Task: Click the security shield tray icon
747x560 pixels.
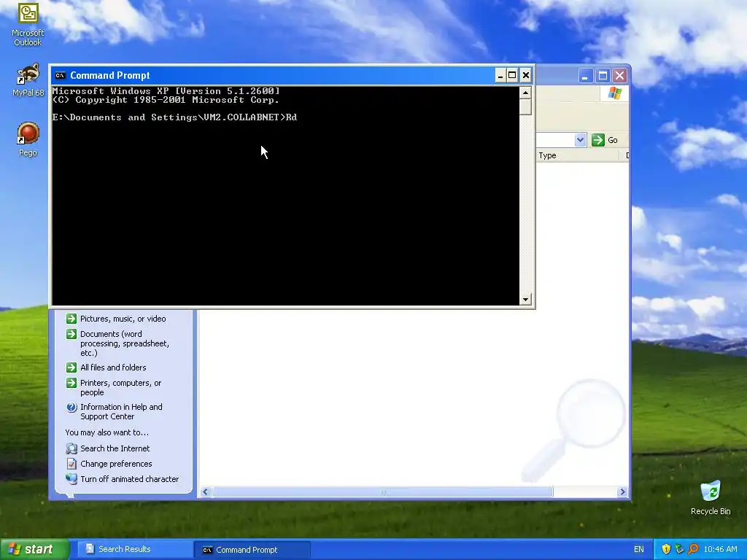Action: pos(666,549)
